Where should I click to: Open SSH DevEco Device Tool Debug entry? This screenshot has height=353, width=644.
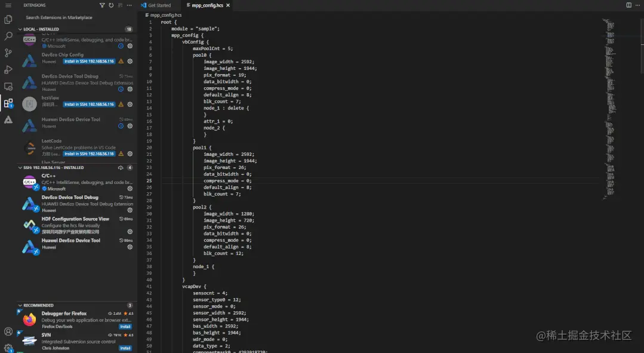[77, 204]
